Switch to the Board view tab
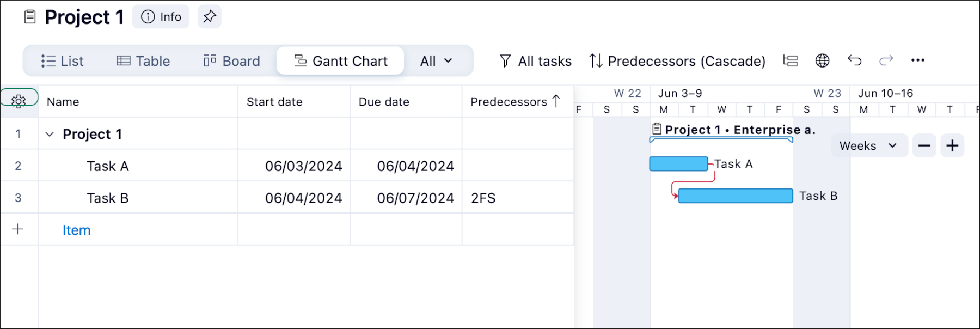This screenshot has height=329, width=980. click(232, 61)
